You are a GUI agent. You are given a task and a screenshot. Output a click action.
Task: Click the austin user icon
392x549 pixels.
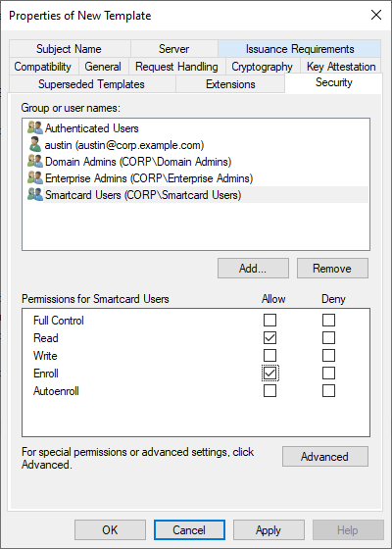pos(35,145)
